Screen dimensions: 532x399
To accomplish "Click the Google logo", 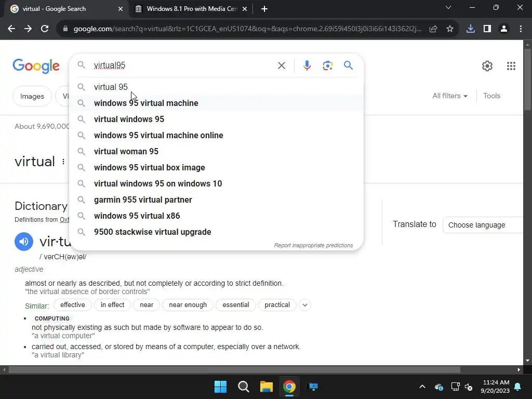I will click(x=36, y=66).
